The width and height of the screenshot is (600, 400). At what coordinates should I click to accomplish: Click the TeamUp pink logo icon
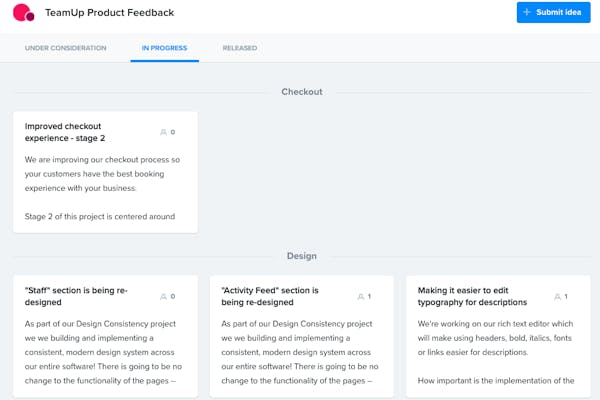pos(23,14)
